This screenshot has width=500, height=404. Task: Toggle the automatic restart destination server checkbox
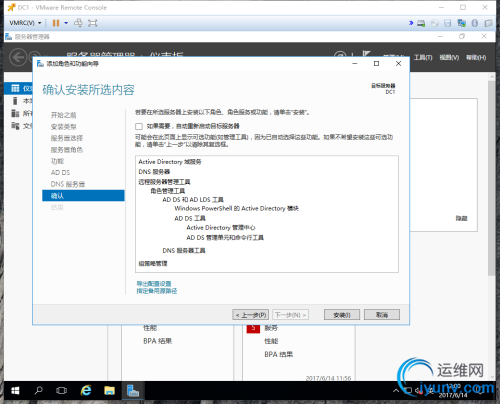pyautogui.click(x=139, y=126)
